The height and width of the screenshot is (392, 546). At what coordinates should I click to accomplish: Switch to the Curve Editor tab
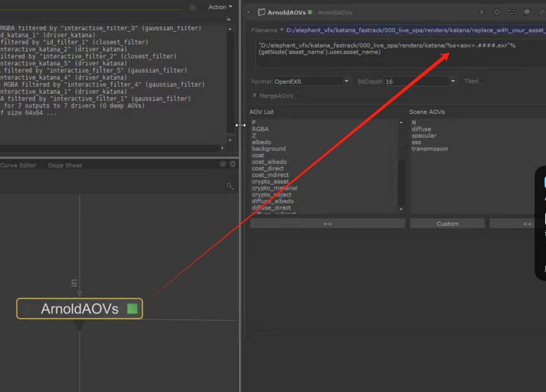coord(18,165)
